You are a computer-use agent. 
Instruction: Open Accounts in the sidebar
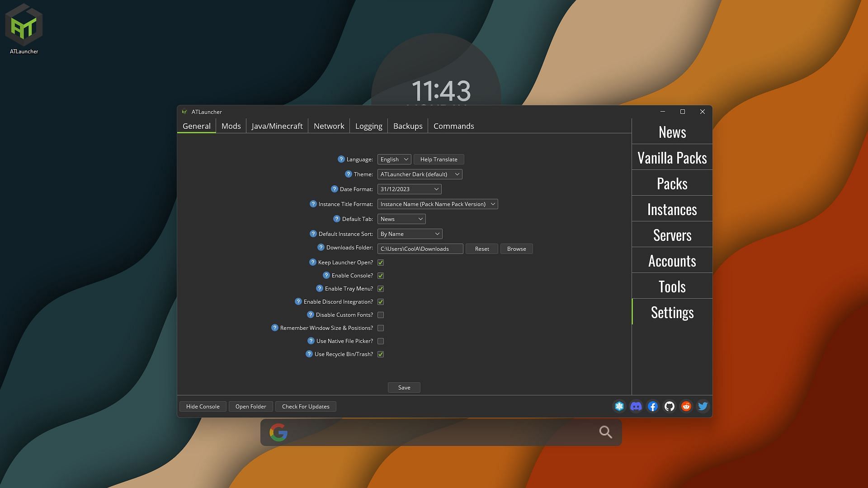tap(672, 260)
